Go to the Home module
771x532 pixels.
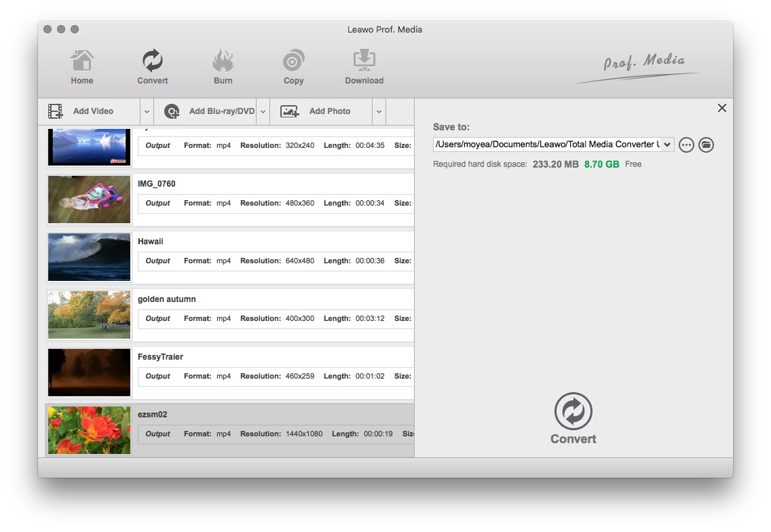click(x=81, y=67)
